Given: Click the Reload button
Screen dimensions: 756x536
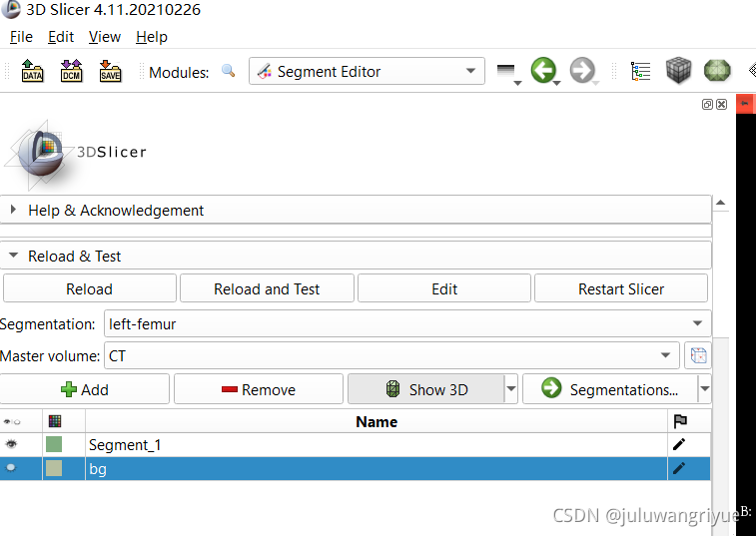Looking at the screenshot, I should [89, 288].
